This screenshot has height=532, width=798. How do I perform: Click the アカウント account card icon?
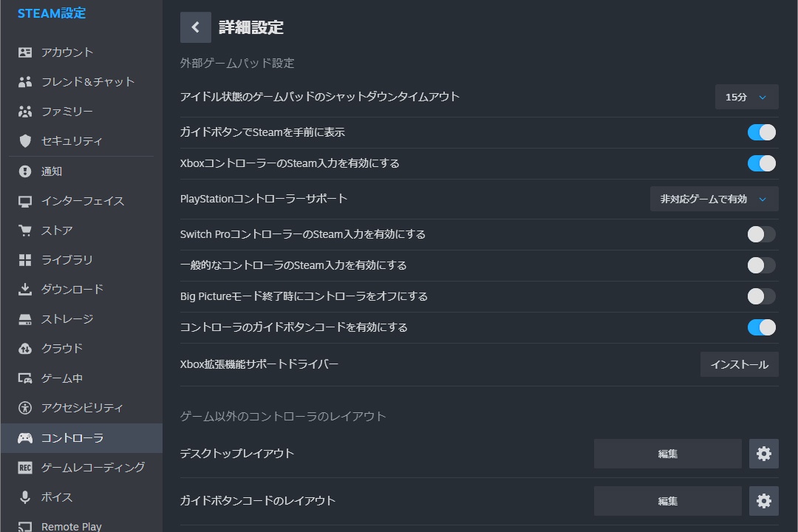click(25, 52)
